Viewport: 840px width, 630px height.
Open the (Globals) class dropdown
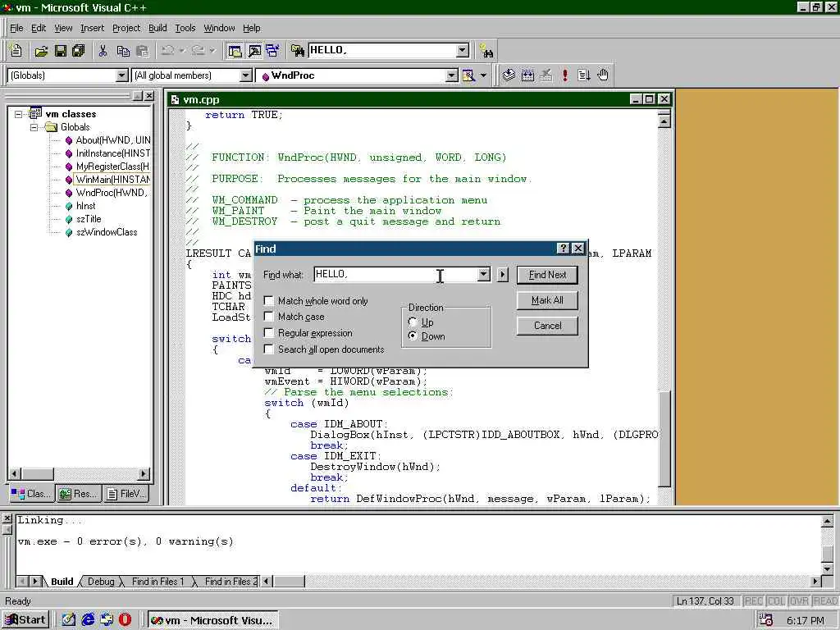click(121, 75)
